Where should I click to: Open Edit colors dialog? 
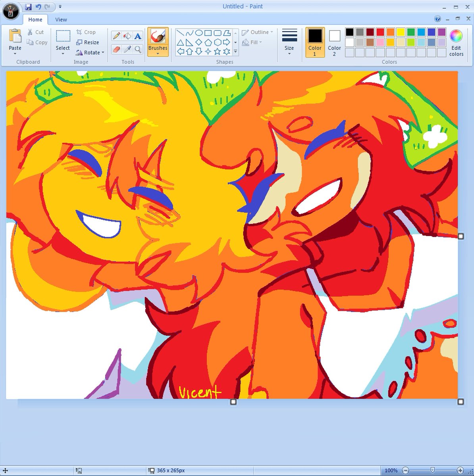coord(456,43)
